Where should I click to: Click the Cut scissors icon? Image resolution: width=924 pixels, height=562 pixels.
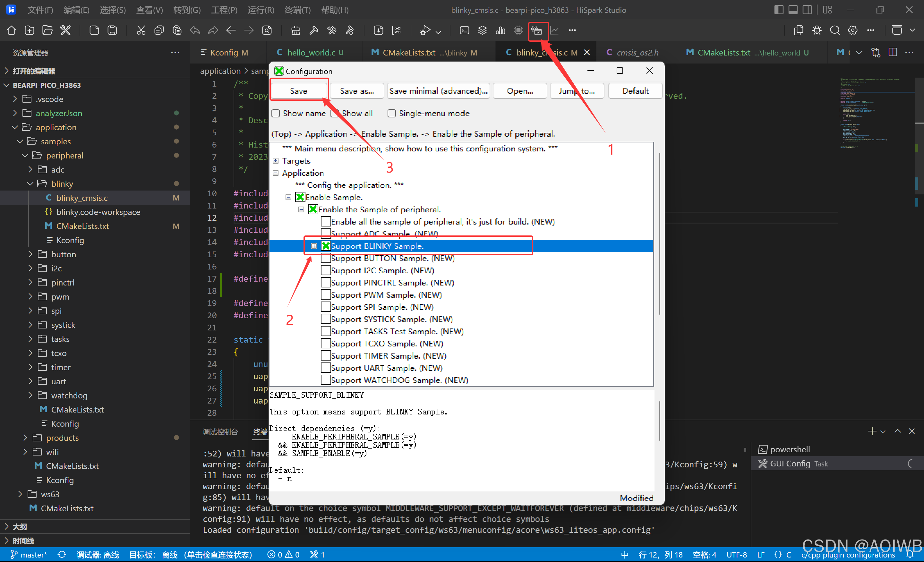pyautogui.click(x=141, y=30)
